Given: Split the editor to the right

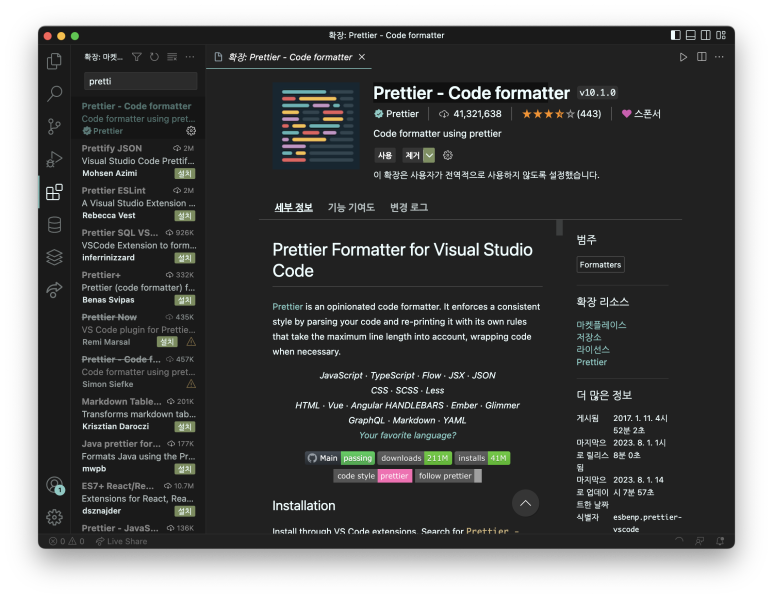Looking at the screenshot, I should pos(702,57).
